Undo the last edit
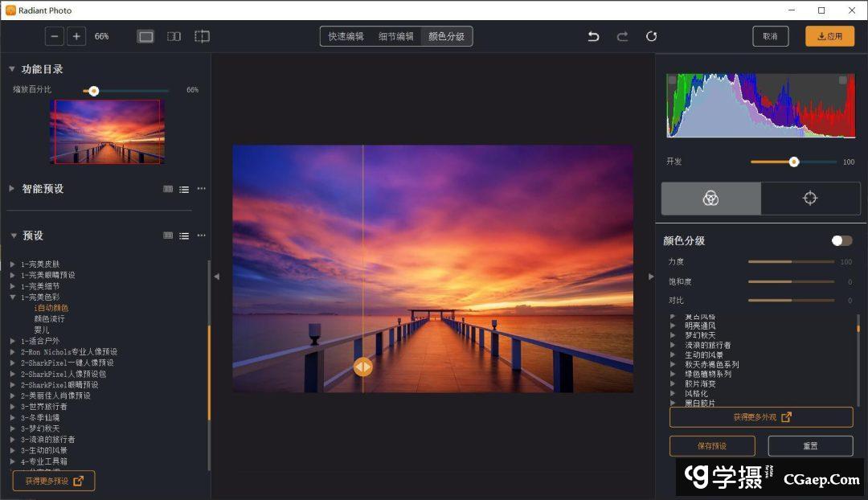The width and height of the screenshot is (868, 500). (x=594, y=36)
